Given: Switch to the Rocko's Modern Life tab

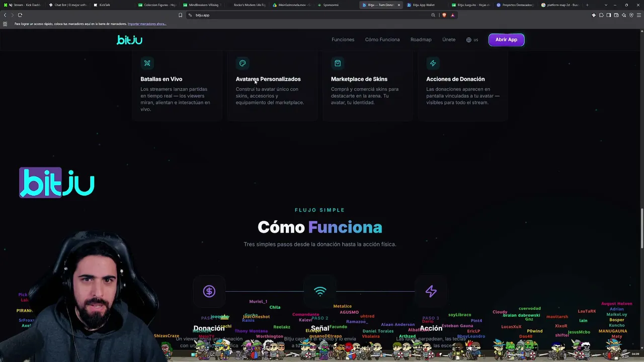Looking at the screenshot, I should tap(247, 5).
